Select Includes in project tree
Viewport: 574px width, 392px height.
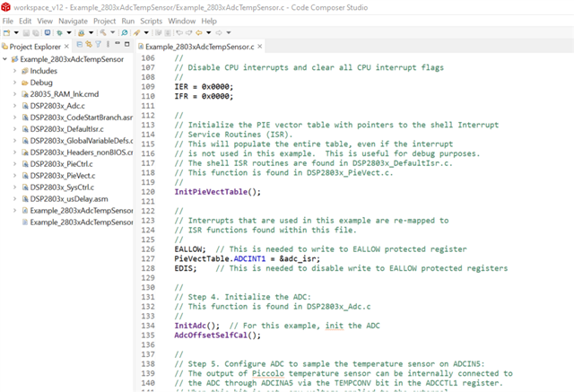pyautogui.click(x=44, y=71)
